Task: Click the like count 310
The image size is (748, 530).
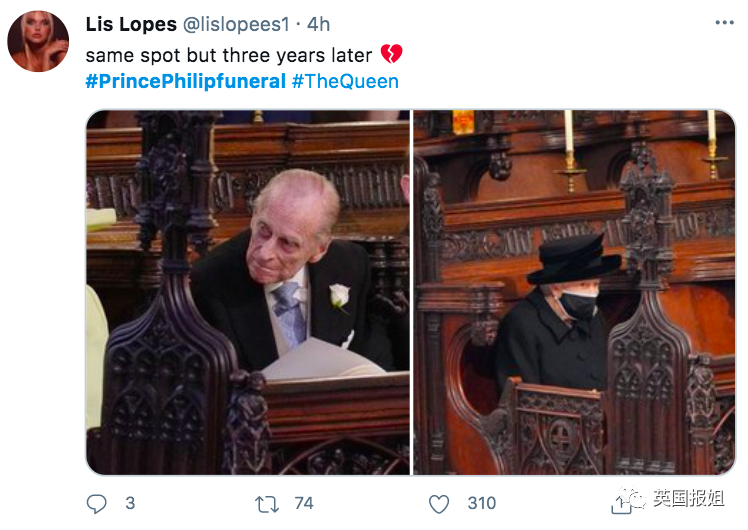Action: tap(482, 503)
